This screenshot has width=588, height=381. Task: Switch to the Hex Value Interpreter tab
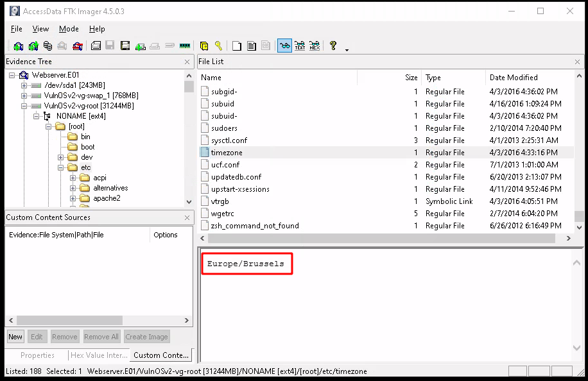pos(99,355)
